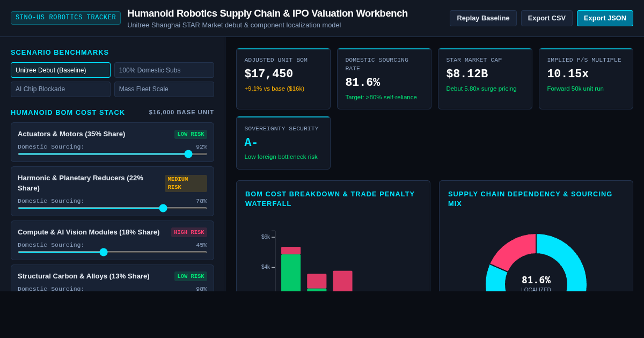Image resolution: width=644 pixels, height=338 pixels.
Task: Click the Structural Carbon & Alloys (13% Share) title
Action: [x=84, y=276]
